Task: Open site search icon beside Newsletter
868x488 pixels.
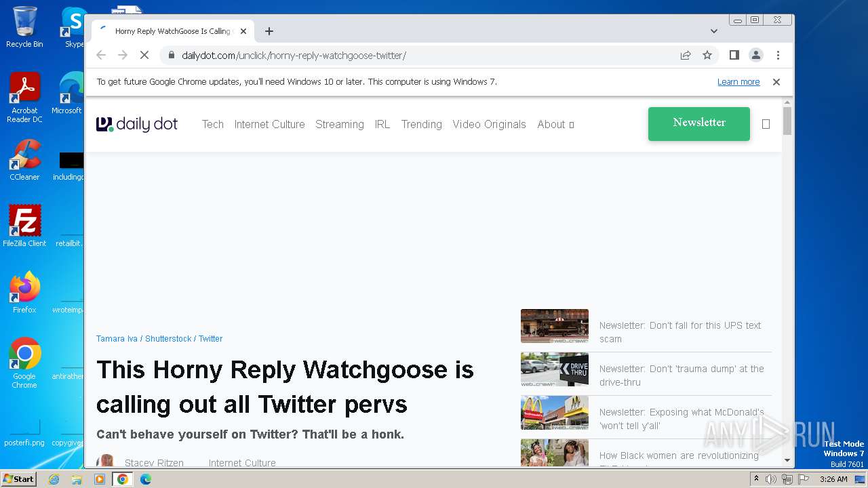Action: [x=766, y=124]
